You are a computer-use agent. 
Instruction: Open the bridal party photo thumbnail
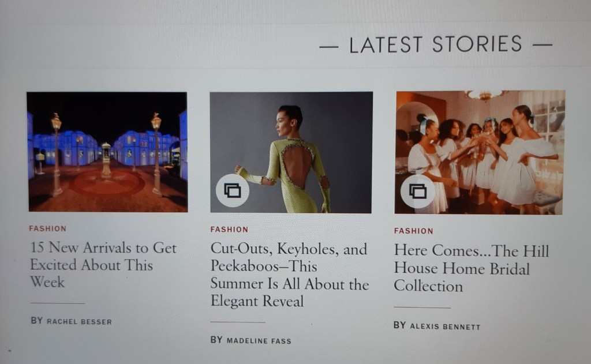480,152
